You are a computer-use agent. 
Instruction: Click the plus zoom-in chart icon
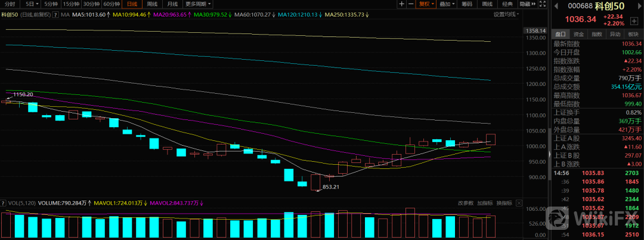(x=402, y=4)
